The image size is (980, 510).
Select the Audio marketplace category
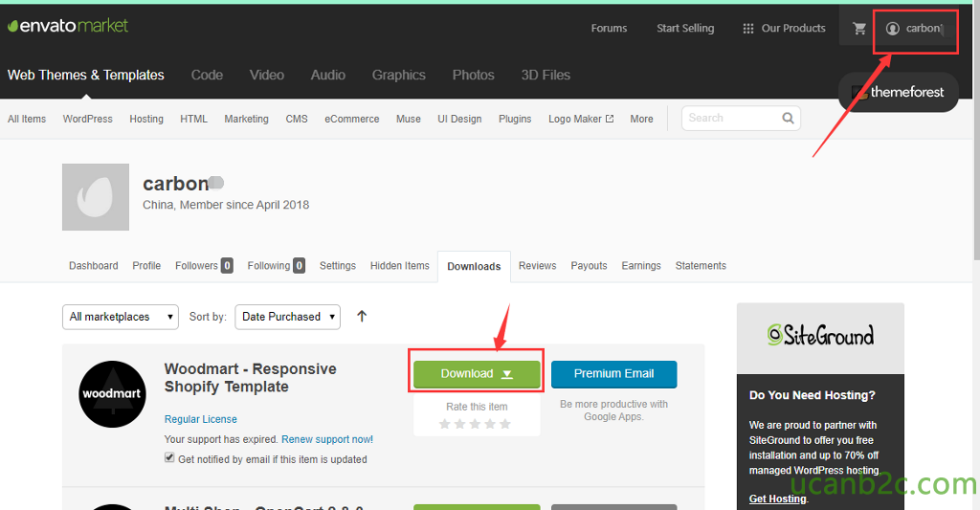(328, 75)
